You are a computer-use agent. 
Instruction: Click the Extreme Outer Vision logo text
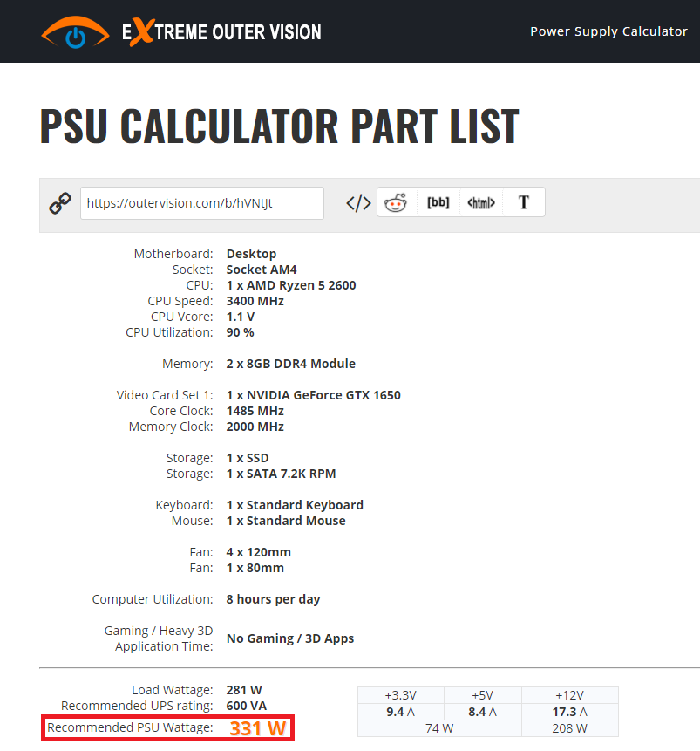tap(221, 32)
